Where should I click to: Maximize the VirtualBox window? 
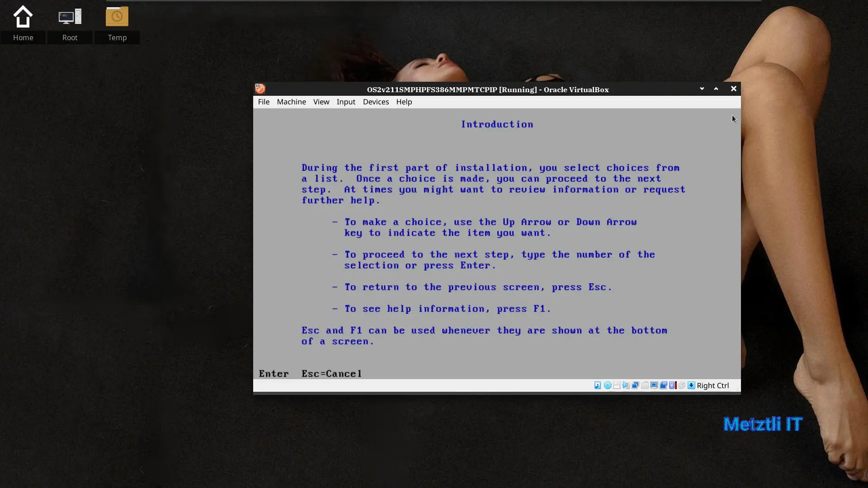pos(716,89)
